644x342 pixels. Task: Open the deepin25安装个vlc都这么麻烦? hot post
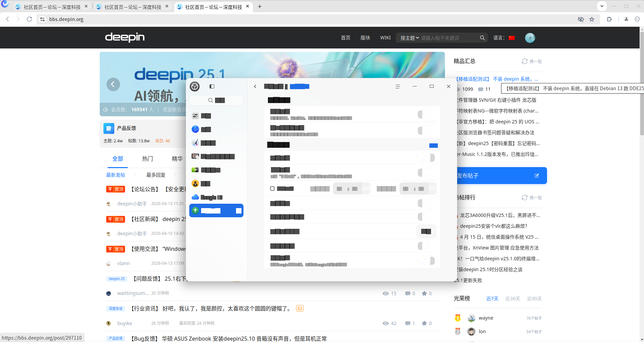[x=494, y=226]
